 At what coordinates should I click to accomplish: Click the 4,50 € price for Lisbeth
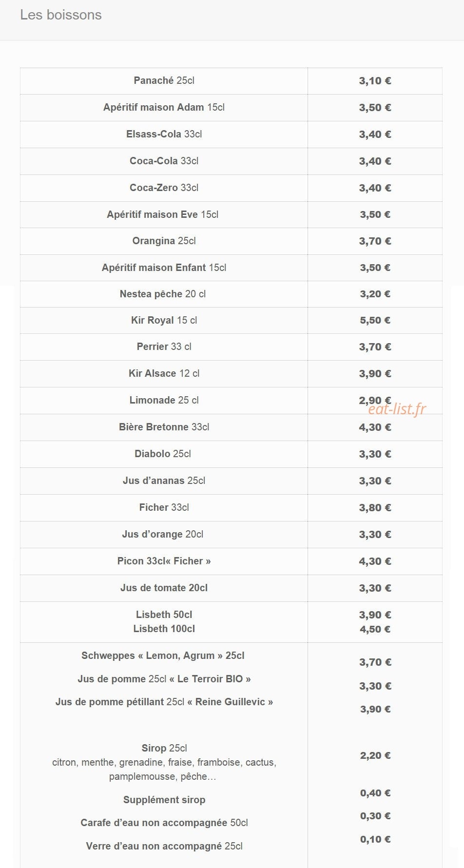pyautogui.click(x=375, y=629)
